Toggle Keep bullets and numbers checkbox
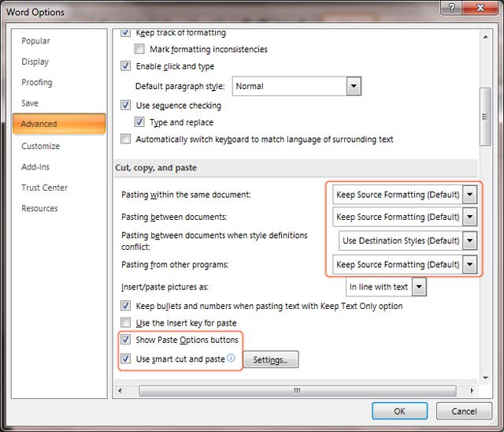 (125, 306)
